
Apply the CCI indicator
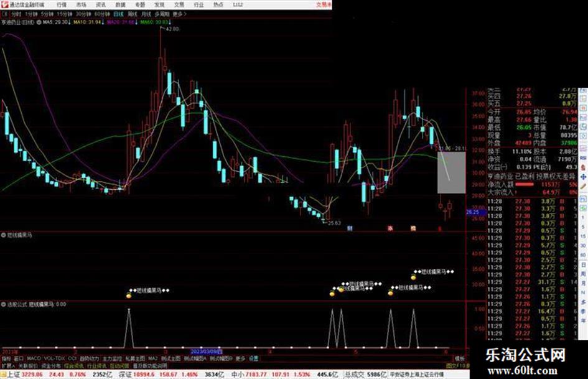click(72, 358)
